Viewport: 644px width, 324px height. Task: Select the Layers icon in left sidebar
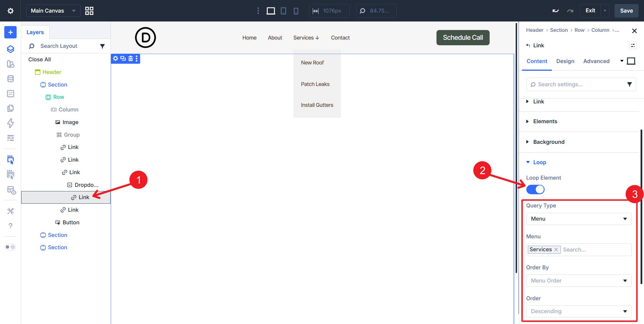click(x=10, y=49)
